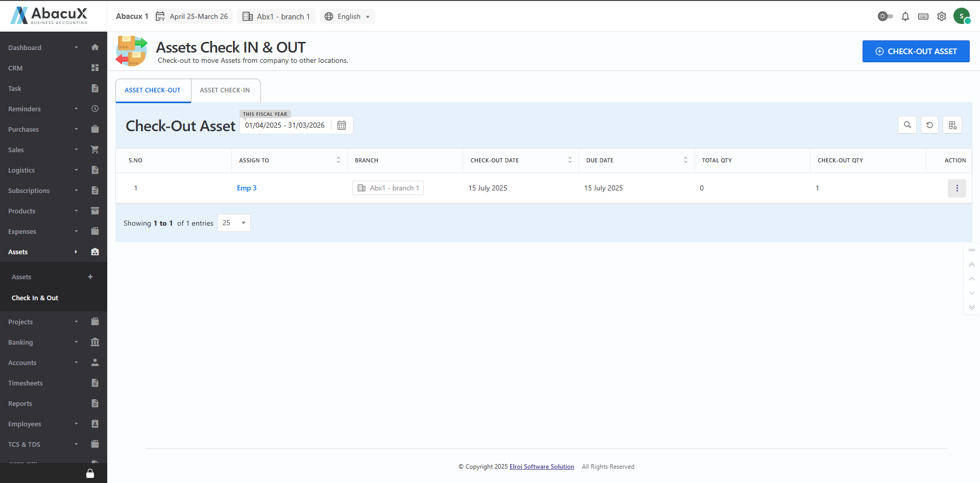980x483 pixels.
Task: Open the notifications bell
Action: [905, 16]
